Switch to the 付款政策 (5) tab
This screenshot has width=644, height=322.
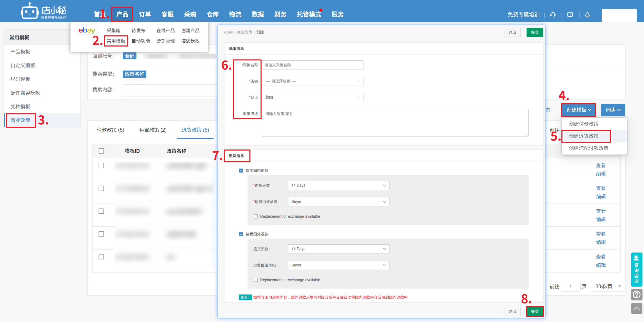point(111,130)
